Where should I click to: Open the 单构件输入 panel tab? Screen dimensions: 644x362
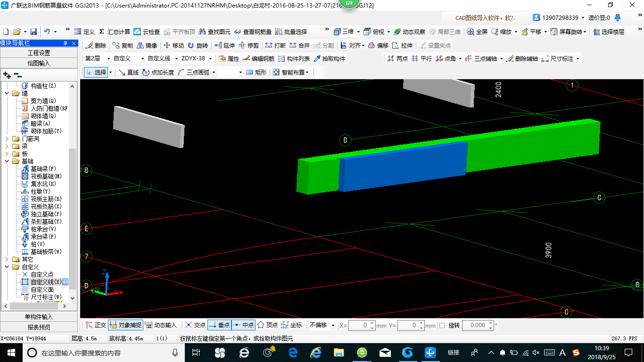pos(39,317)
